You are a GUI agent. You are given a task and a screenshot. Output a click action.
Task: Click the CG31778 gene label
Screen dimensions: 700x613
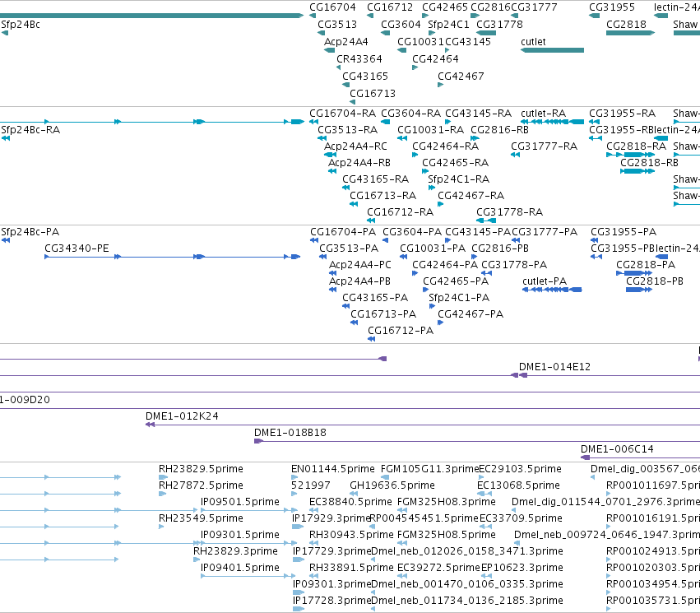(499, 25)
